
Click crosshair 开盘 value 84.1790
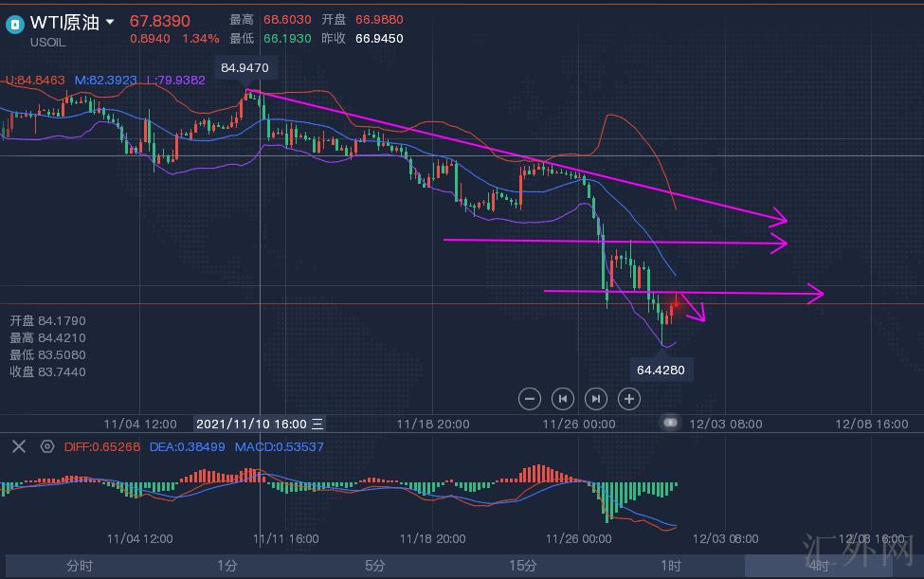click(x=62, y=321)
